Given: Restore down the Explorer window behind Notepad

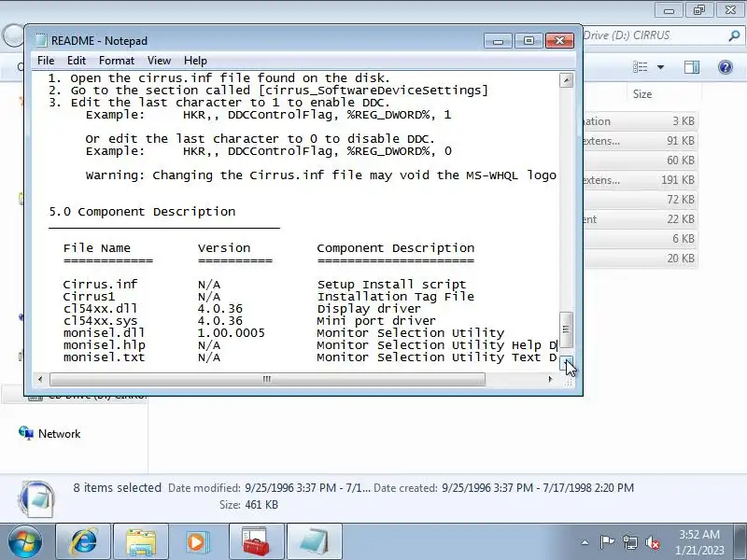Looking at the screenshot, I should 698,10.
